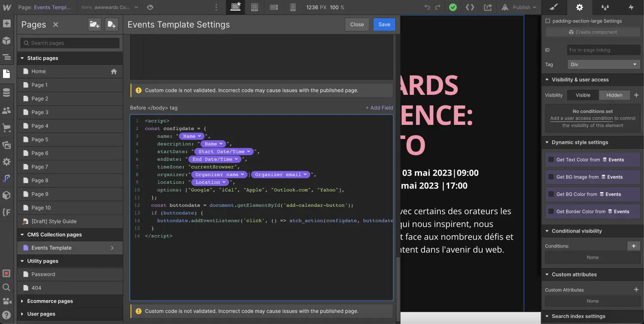This screenshot has height=324, width=644.
Task: Open the Pages panel icon
Action: point(6,74)
